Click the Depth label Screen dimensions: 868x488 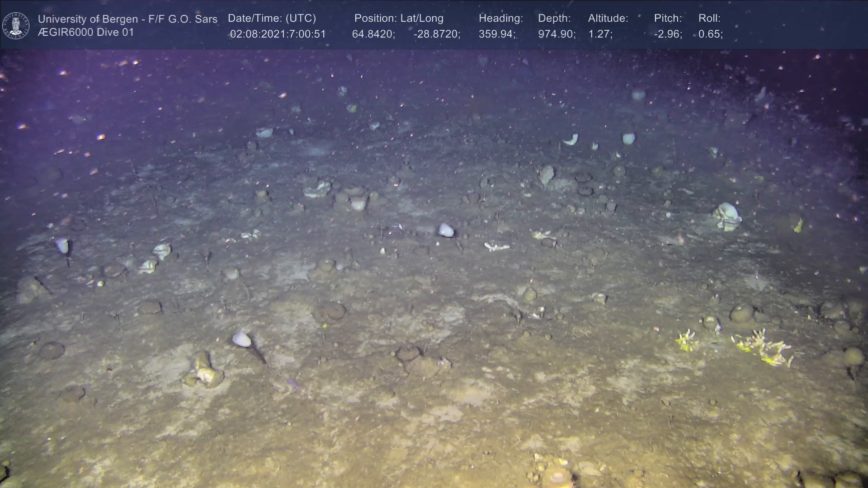coord(554,19)
